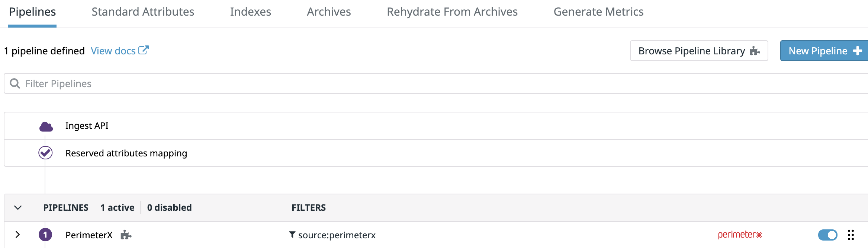The width and height of the screenshot is (868, 248).
Task: Click the Ingest API cloud icon
Action: click(x=45, y=125)
